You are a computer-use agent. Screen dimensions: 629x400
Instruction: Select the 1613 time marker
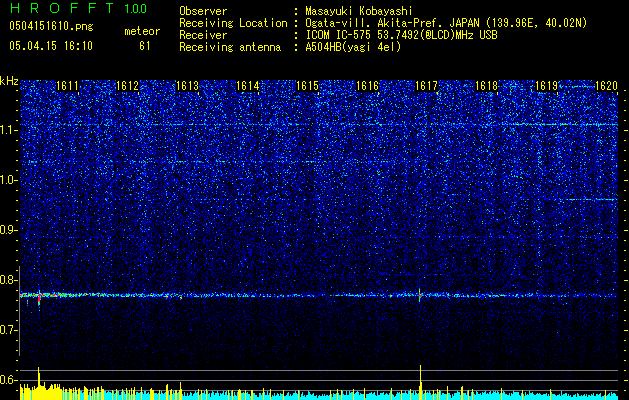tap(187, 86)
